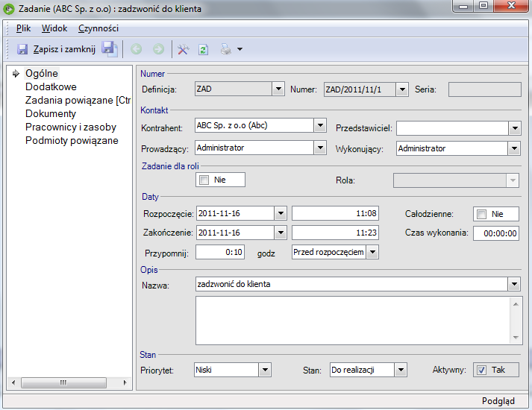Screen dimensions: 532x410
Task: Go forward with the right green arrow
Action: tap(158, 49)
